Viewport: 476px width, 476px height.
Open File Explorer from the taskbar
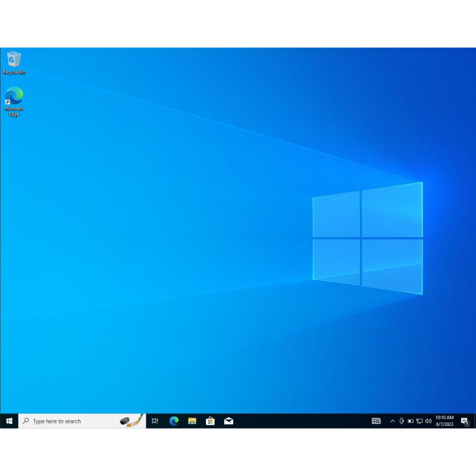click(192, 421)
